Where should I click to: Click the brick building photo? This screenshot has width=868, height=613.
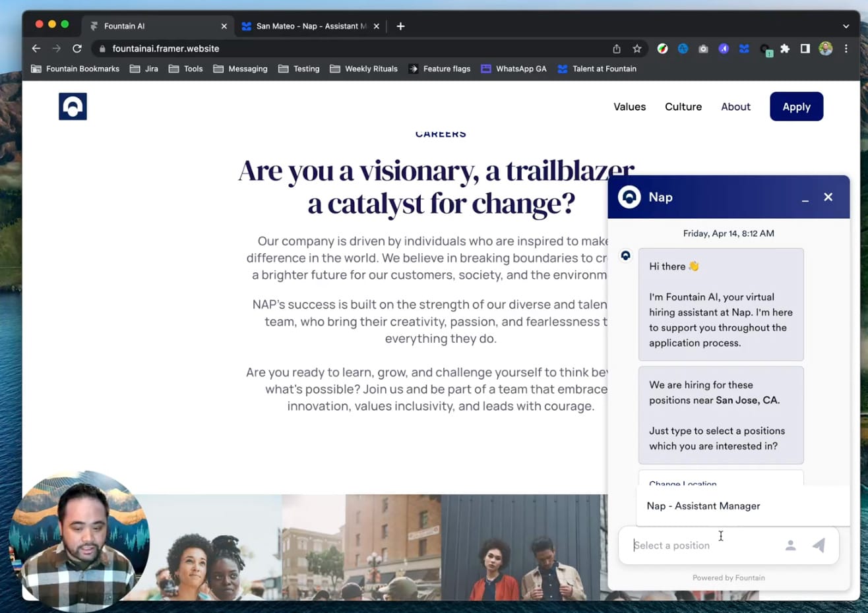pyautogui.click(x=361, y=547)
